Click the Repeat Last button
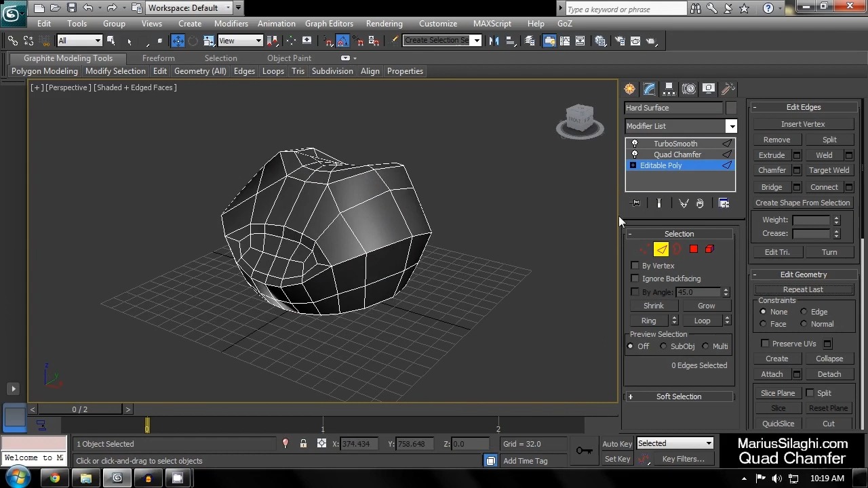The height and width of the screenshot is (488, 868). [x=803, y=289]
